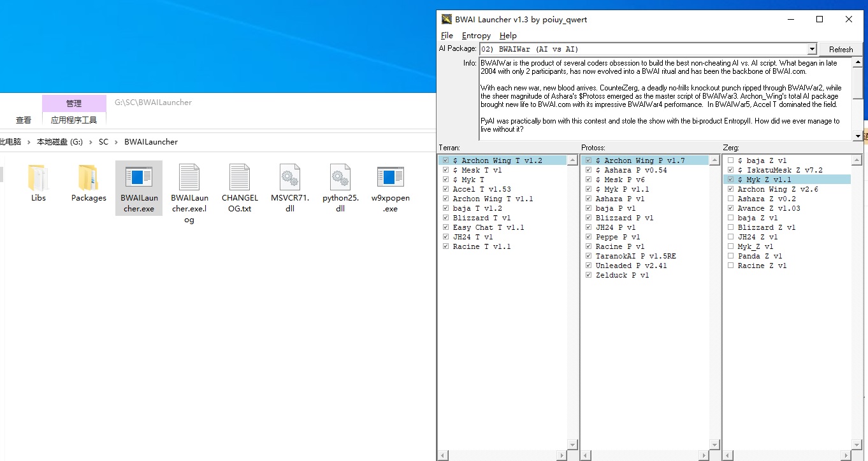Click the Terran list scroll-up arrow

point(572,160)
